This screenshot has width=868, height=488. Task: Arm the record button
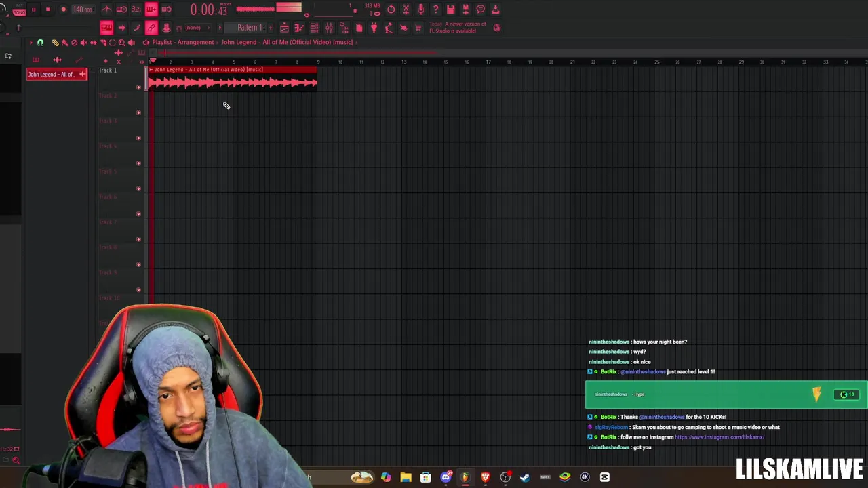63,9
